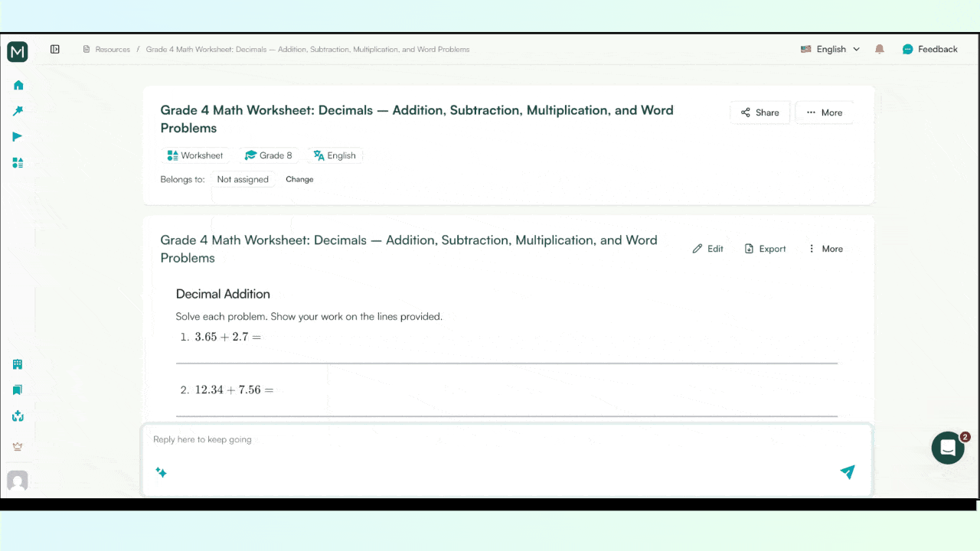Click 'Solve each problem' instruction text
This screenshot has height=551, width=980.
309,316
